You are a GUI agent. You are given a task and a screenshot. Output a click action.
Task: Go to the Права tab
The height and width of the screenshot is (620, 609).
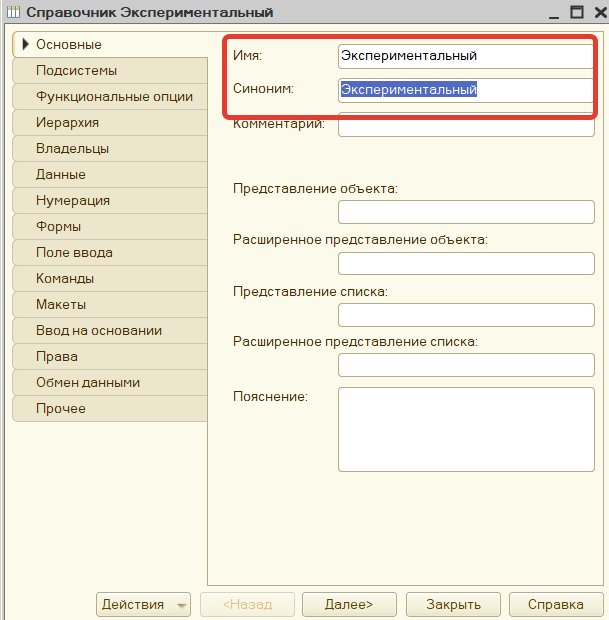110,357
